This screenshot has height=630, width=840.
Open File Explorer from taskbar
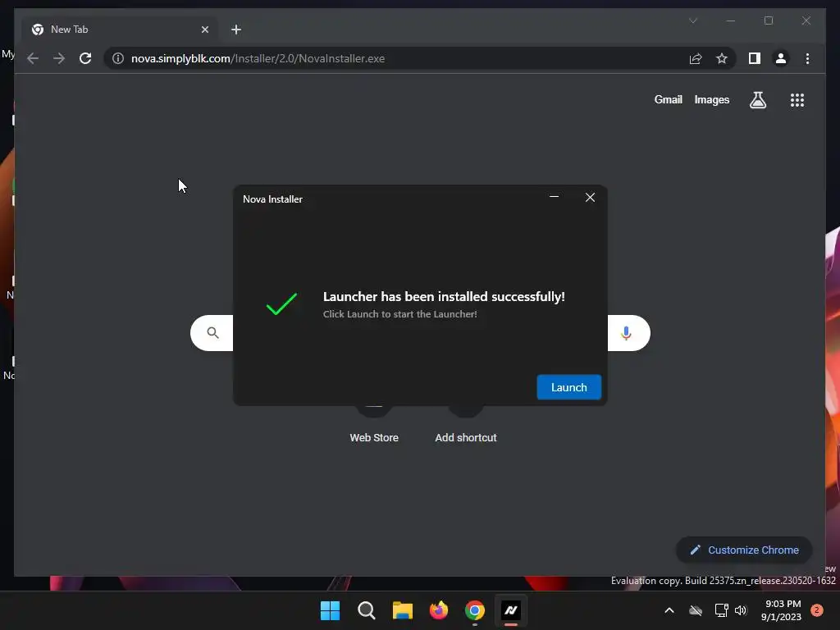402,610
